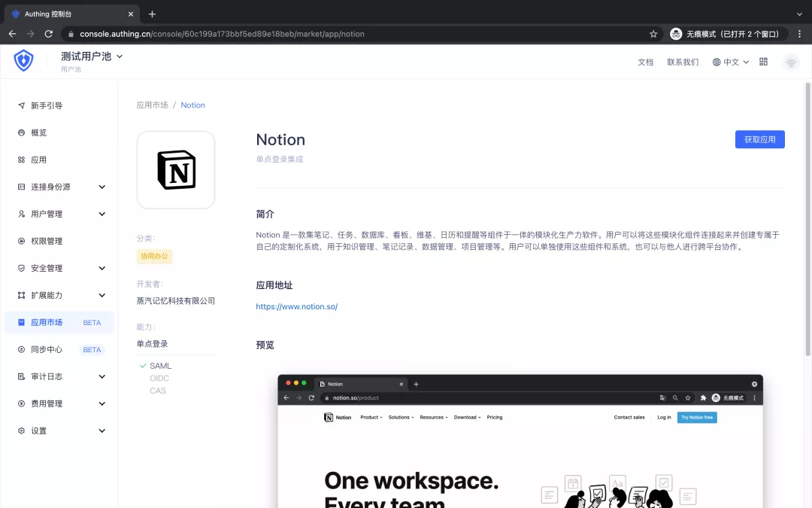Open the user avatar menu
This screenshot has height=508, width=812.
[791, 62]
